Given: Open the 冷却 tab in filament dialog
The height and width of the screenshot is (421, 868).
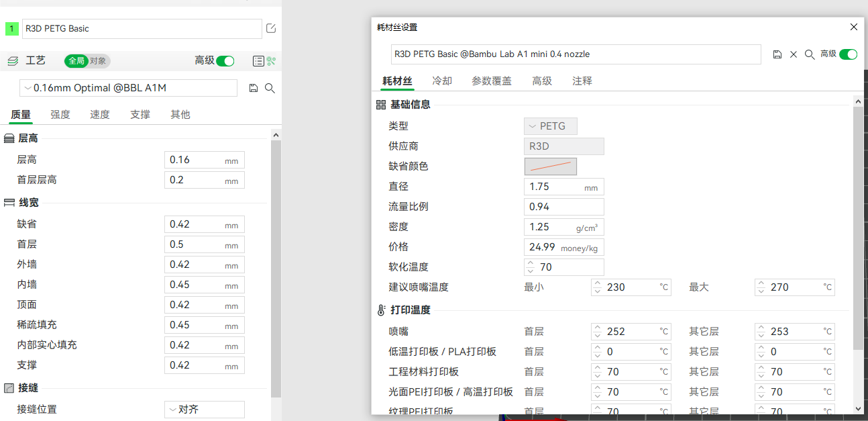Looking at the screenshot, I should tap(442, 81).
